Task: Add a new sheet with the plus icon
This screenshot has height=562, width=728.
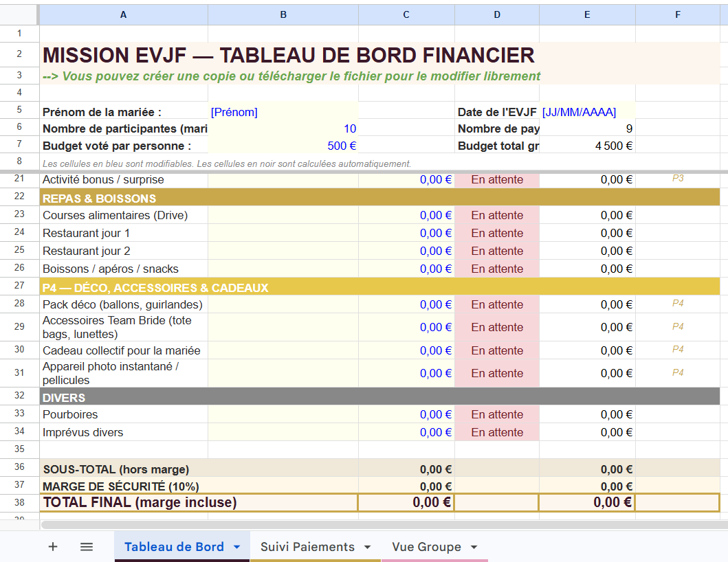Action: [x=52, y=546]
